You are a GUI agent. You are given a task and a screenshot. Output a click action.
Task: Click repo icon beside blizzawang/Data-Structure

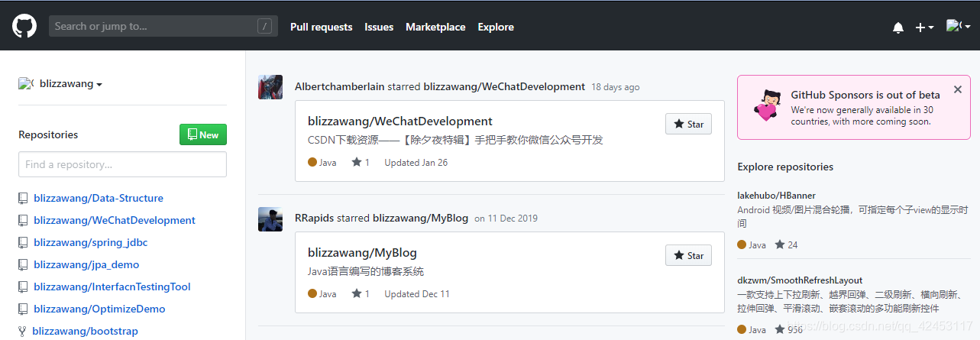(23, 198)
